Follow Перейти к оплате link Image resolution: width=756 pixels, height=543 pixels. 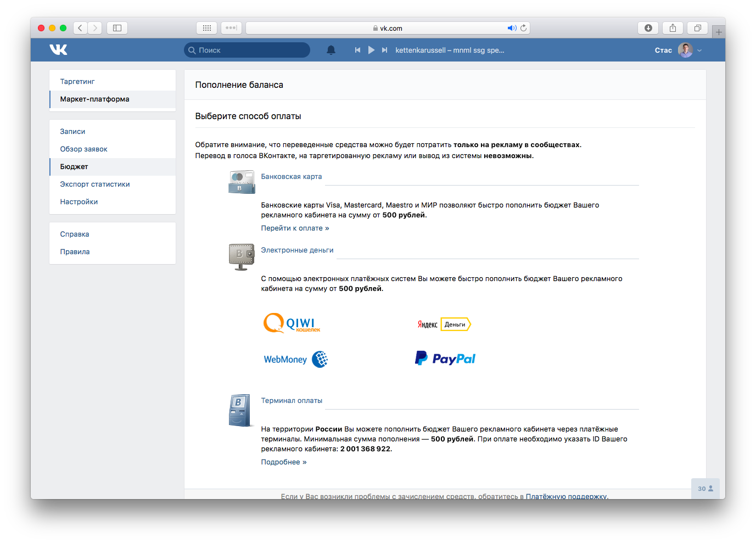point(295,228)
